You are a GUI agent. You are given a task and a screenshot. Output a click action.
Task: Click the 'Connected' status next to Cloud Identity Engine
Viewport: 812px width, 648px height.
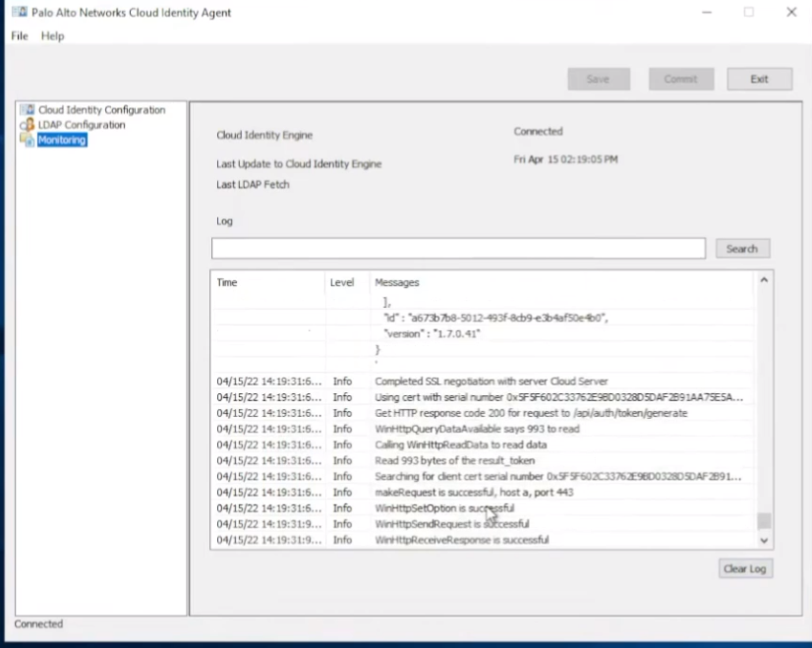pos(538,132)
